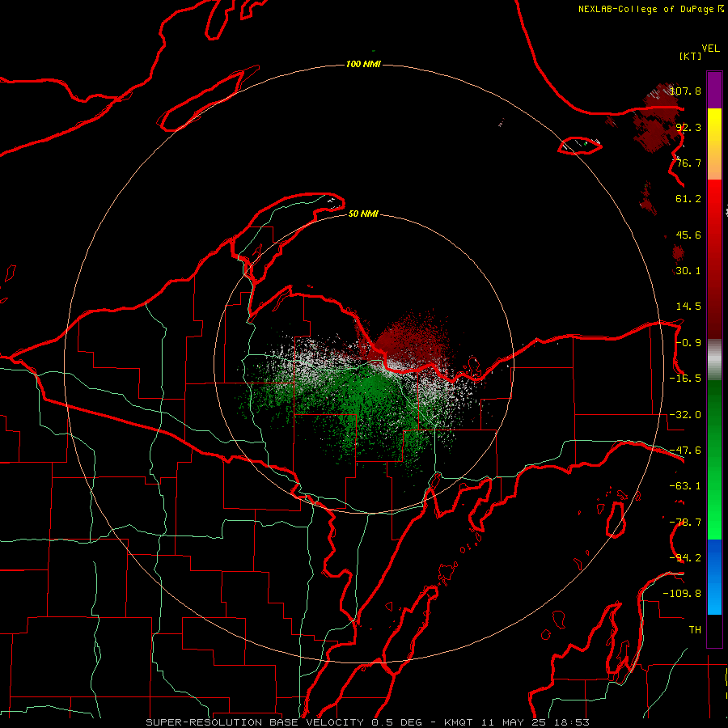728x728 pixels.
Task: Click the VEL legend title
Action: click(710, 49)
